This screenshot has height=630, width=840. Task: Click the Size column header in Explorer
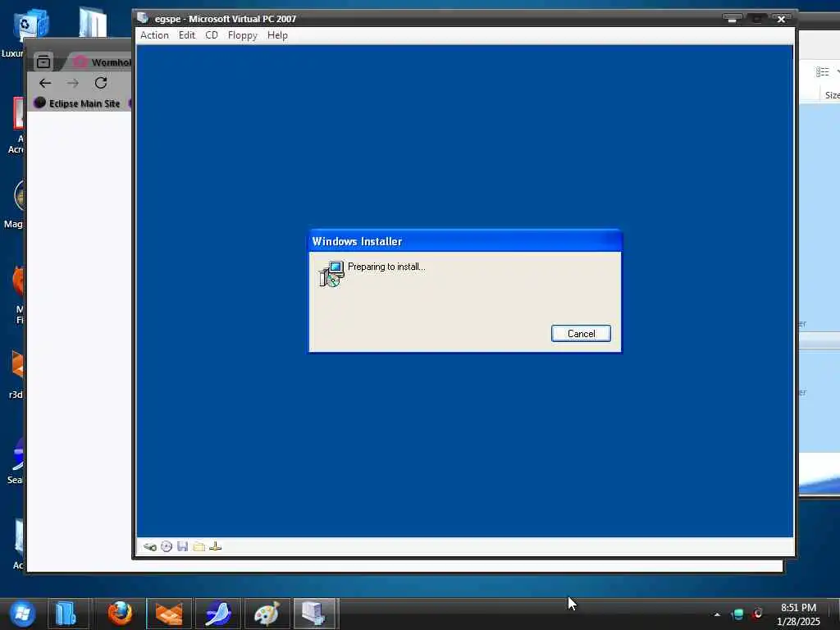tap(832, 95)
